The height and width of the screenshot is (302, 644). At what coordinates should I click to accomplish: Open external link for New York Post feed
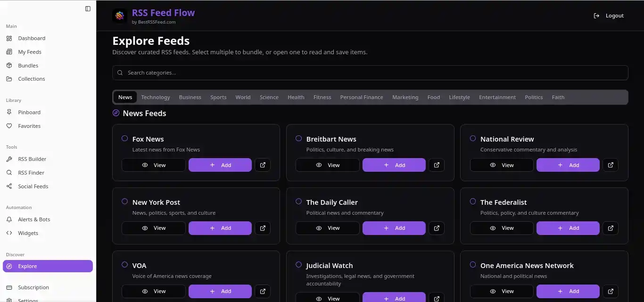(x=263, y=228)
